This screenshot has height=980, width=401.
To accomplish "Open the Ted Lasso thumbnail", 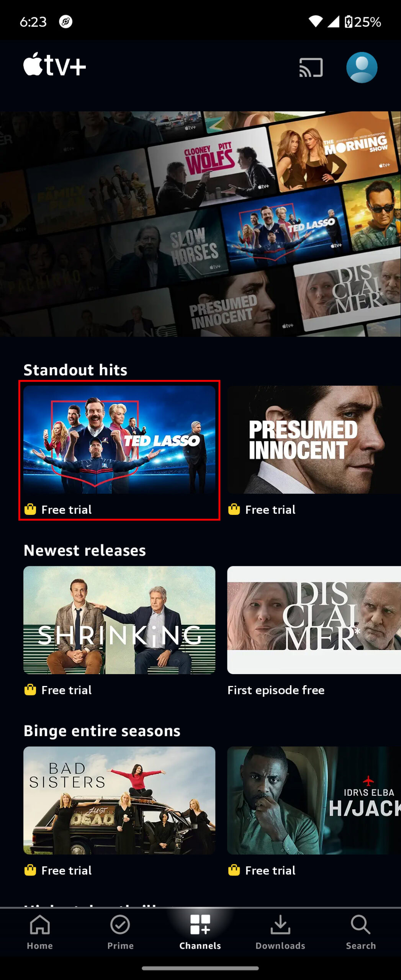I will [119, 439].
